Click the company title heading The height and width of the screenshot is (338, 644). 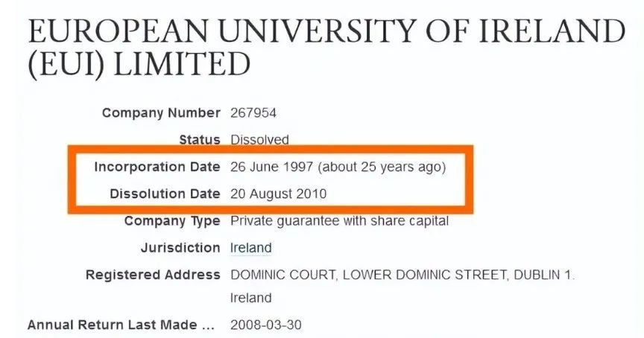click(x=326, y=48)
